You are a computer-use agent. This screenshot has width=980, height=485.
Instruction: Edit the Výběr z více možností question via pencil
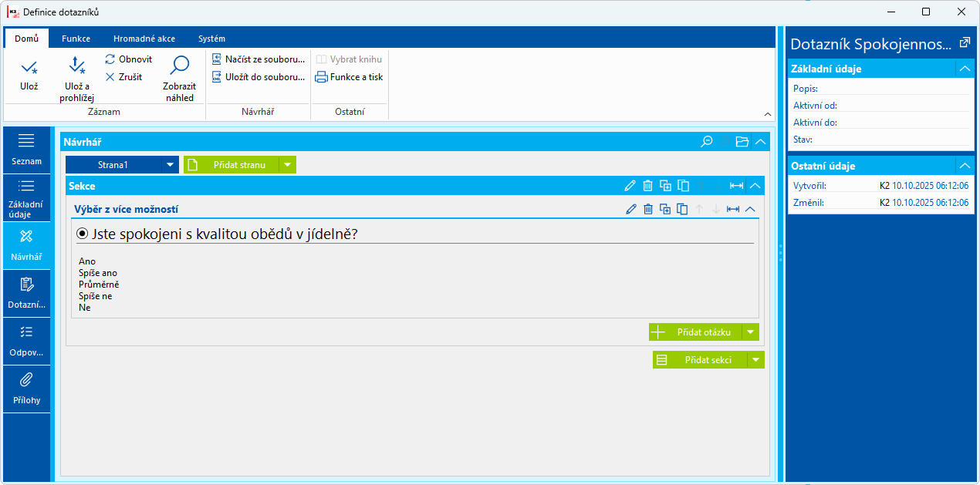pos(631,209)
